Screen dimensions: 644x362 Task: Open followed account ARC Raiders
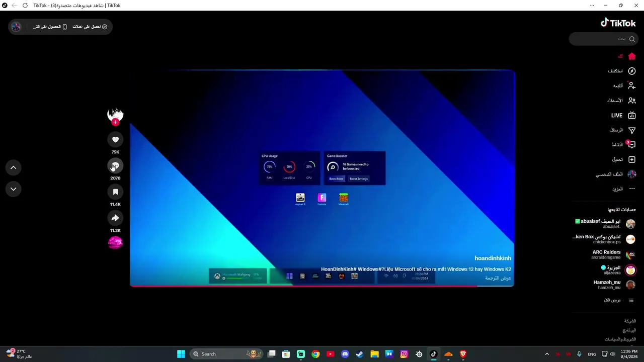point(614,255)
